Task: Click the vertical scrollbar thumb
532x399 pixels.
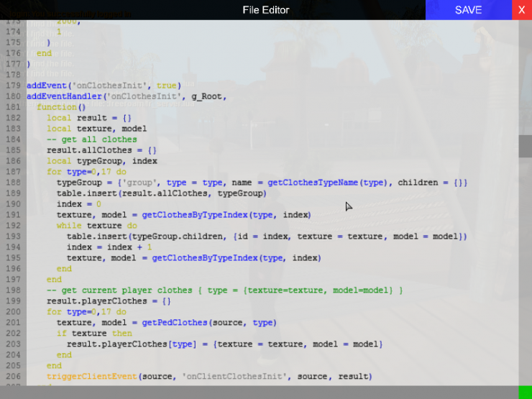Action: 526,146
